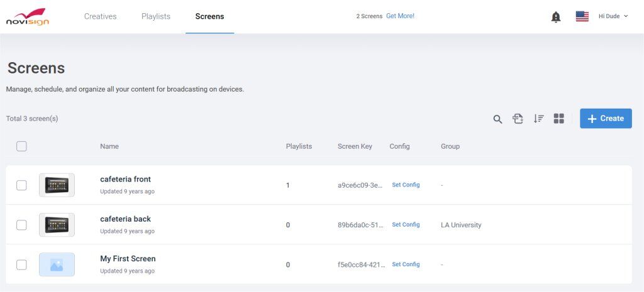Check the select-all checkbox in header
This screenshot has height=292, width=644.
tap(21, 146)
